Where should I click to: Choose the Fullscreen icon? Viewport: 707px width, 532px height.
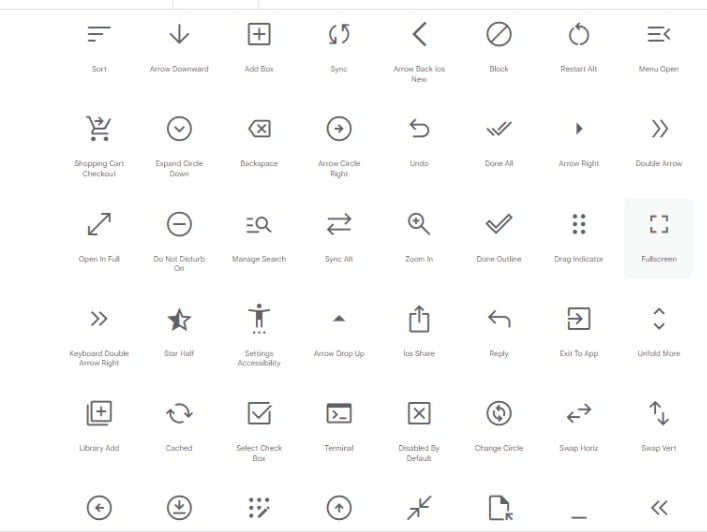[659, 224]
